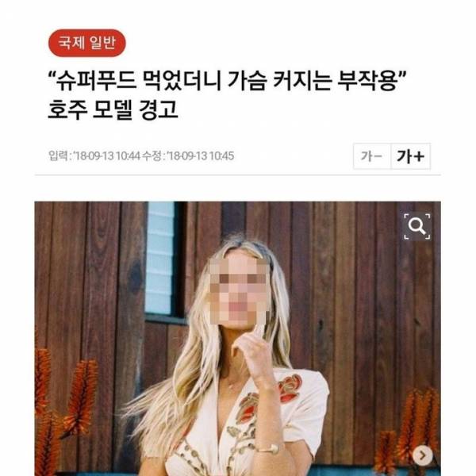Click the headline word 가슴
The width and height of the screenshot is (476, 476).
[x=247, y=81]
